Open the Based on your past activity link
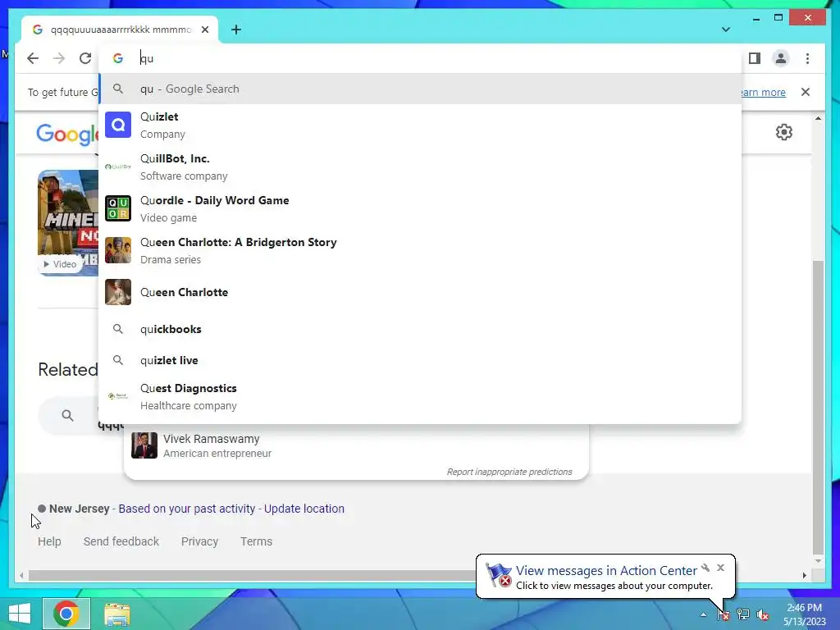 pos(186,509)
